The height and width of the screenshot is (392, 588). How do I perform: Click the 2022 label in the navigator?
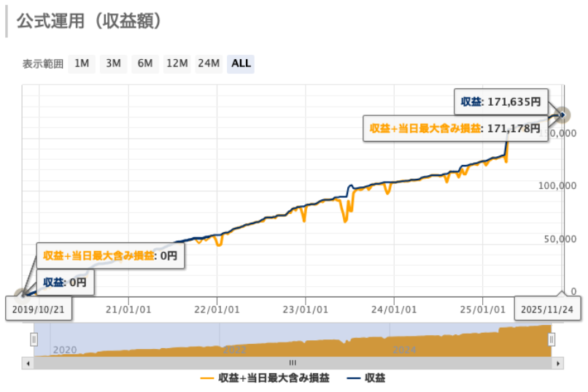coord(234,350)
